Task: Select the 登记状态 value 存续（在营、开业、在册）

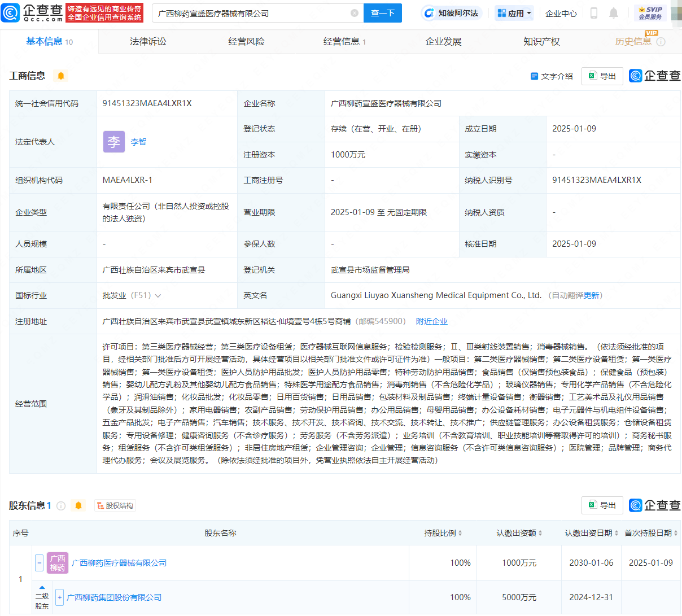Action: tap(376, 129)
